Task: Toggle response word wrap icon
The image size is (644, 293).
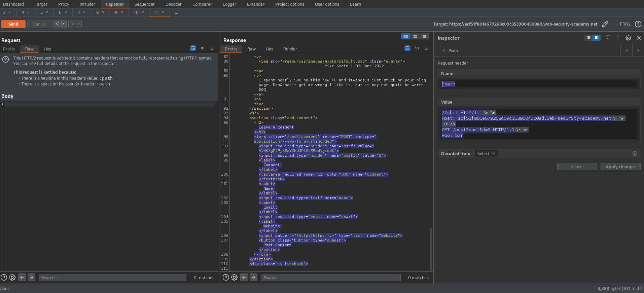Action: (407, 48)
